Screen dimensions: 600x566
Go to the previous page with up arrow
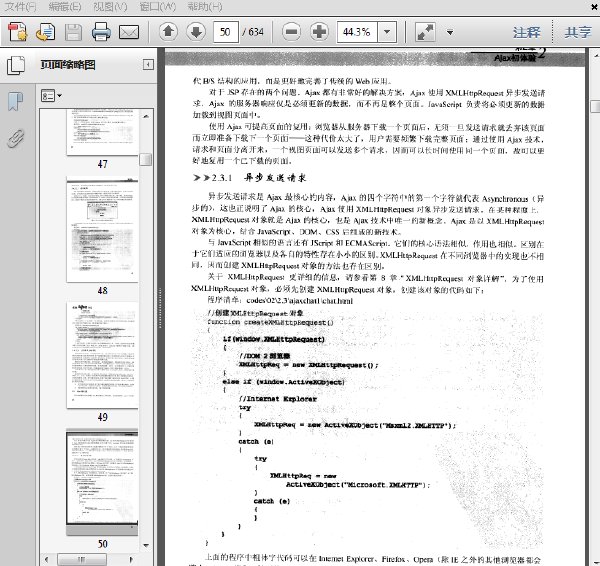click(168, 32)
